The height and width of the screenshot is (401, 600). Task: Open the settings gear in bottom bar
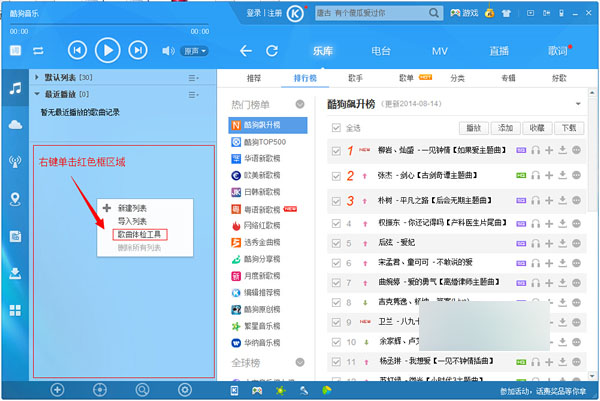tap(185, 390)
